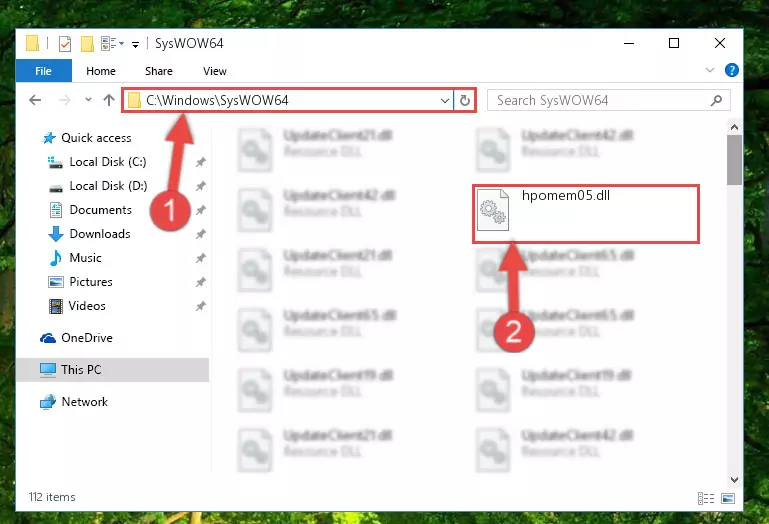Viewport: 769px width, 524px height.
Task: Go forward with the right arrow button
Action: pyautogui.click(x=64, y=100)
